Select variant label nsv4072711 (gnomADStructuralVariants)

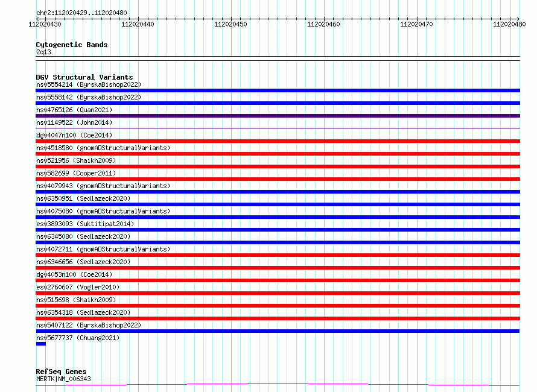(x=103, y=249)
